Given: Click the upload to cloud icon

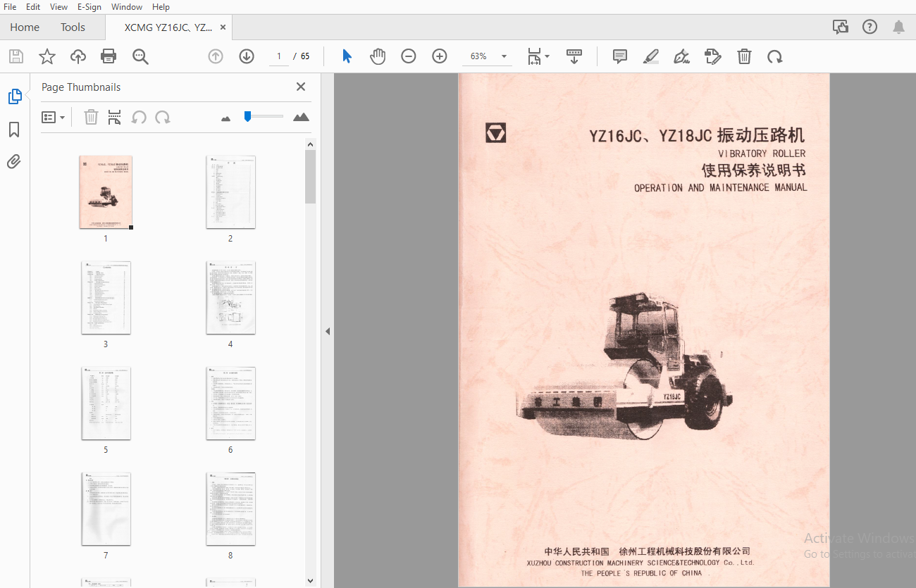Looking at the screenshot, I should (x=78, y=56).
